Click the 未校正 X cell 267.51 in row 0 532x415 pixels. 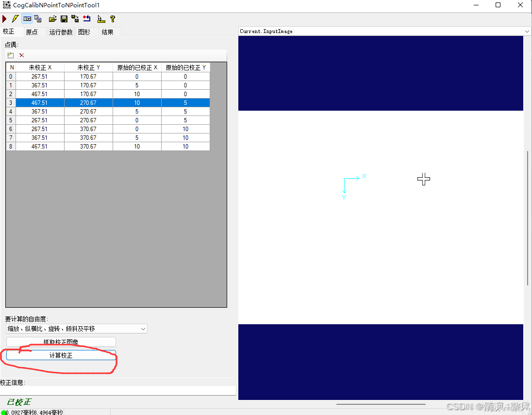tap(40, 76)
